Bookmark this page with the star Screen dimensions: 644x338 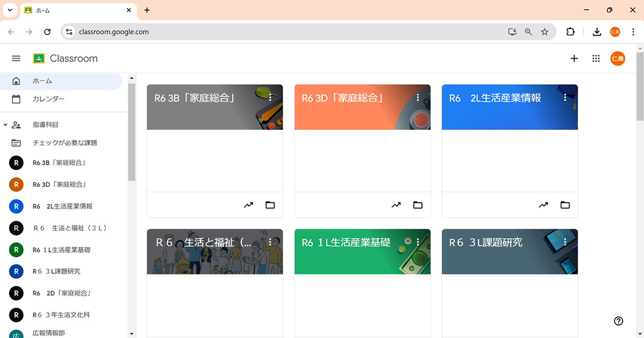coord(545,32)
